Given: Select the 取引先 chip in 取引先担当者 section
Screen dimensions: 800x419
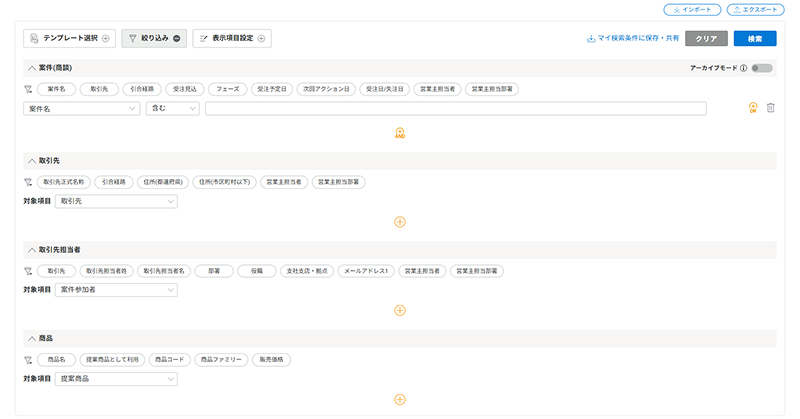Looking at the screenshot, I should click(57, 271).
